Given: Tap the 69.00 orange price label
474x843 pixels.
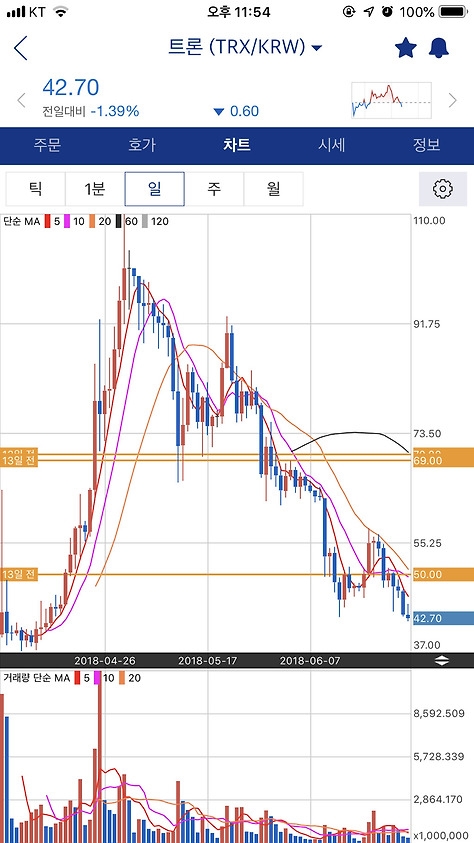Looking at the screenshot, I should 443,461.
